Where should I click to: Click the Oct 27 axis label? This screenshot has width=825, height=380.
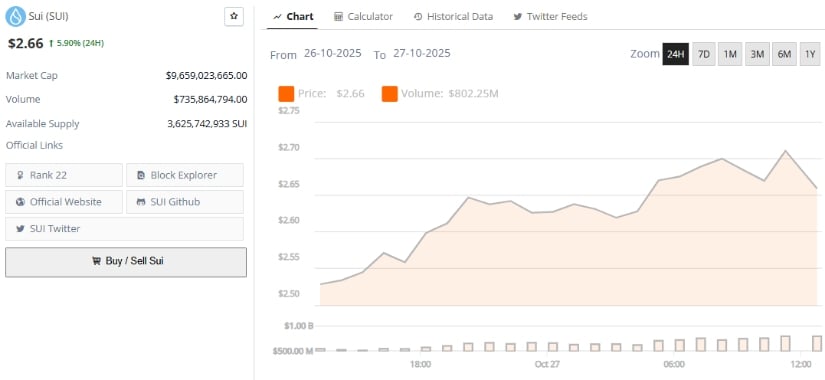click(x=548, y=364)
